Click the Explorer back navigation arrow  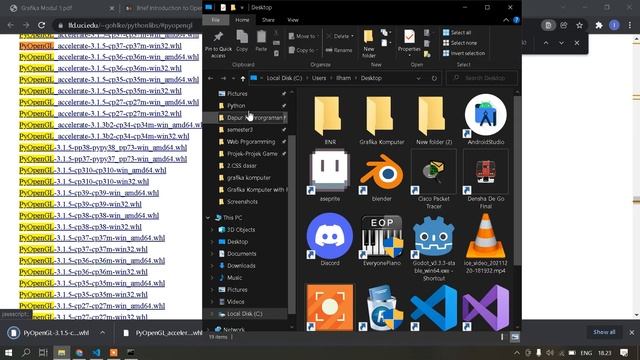211,78
